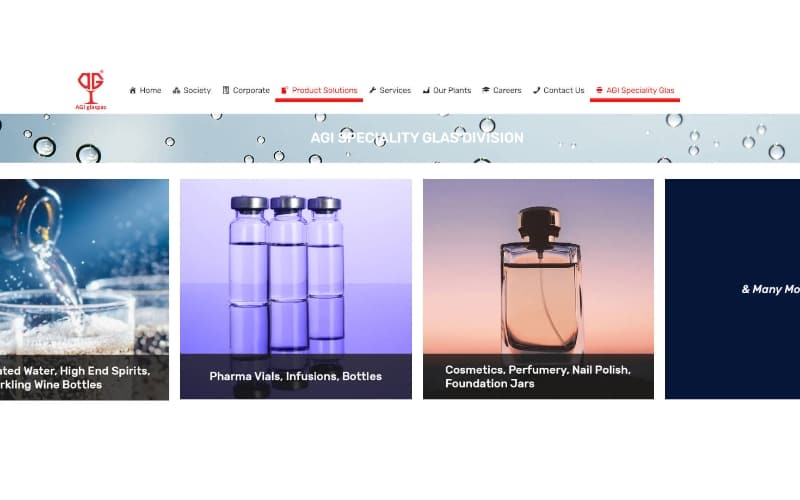
Task: Click the factory icon beside Our Plants
Action: pyautogui.click(x=426, y=90)
